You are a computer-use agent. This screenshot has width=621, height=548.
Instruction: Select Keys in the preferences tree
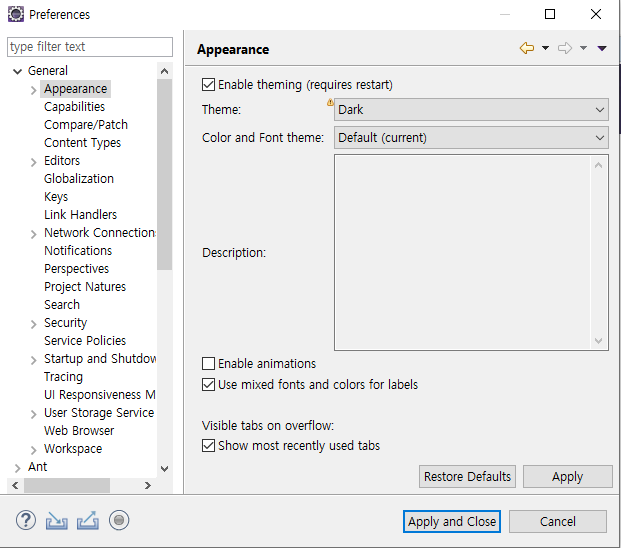56,197
